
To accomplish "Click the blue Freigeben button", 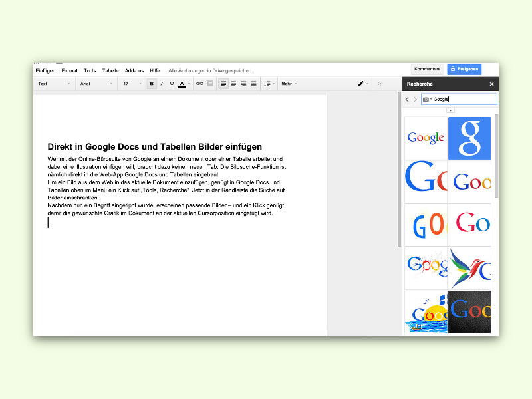I will (464, 69).
